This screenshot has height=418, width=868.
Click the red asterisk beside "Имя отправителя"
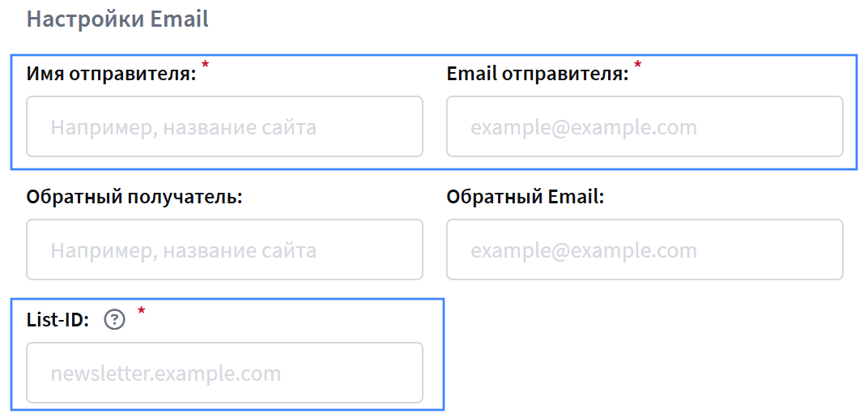click(x=205, y=65)
